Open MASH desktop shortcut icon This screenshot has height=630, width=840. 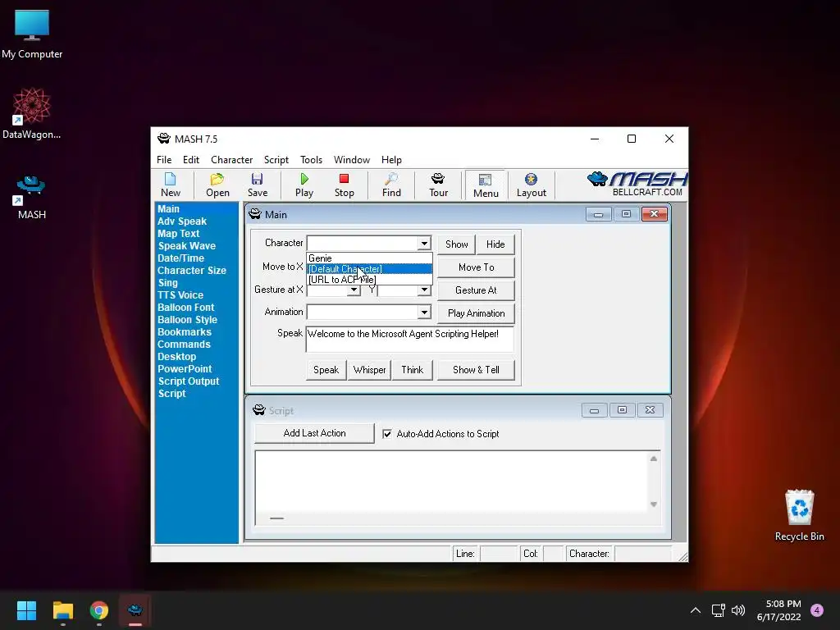coord(32,197)
